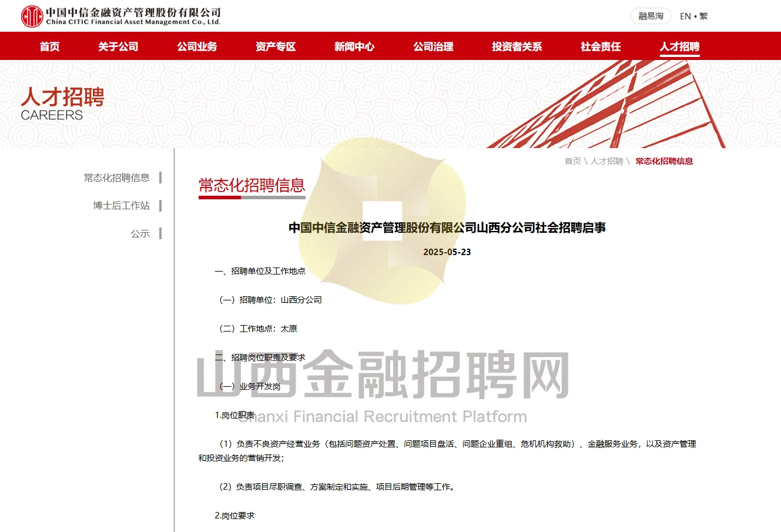Click the heading 二、招聘岗位职责及要求
Screen dimensions: 781x532
[x=260, y=357]
